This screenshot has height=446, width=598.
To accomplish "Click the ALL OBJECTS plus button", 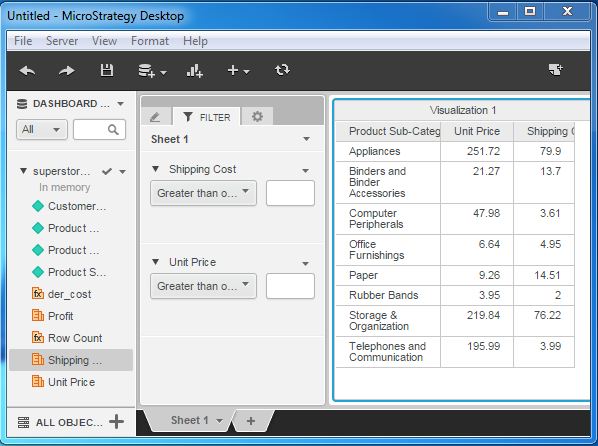I will coord(116,422).
